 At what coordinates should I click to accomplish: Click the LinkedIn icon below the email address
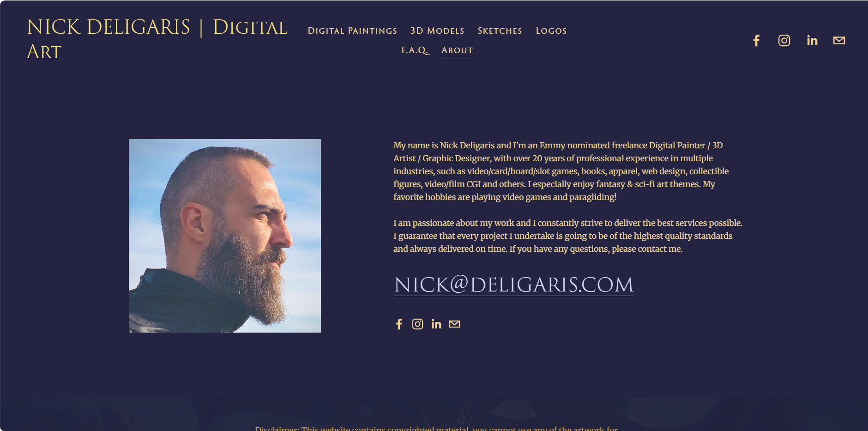436,324
